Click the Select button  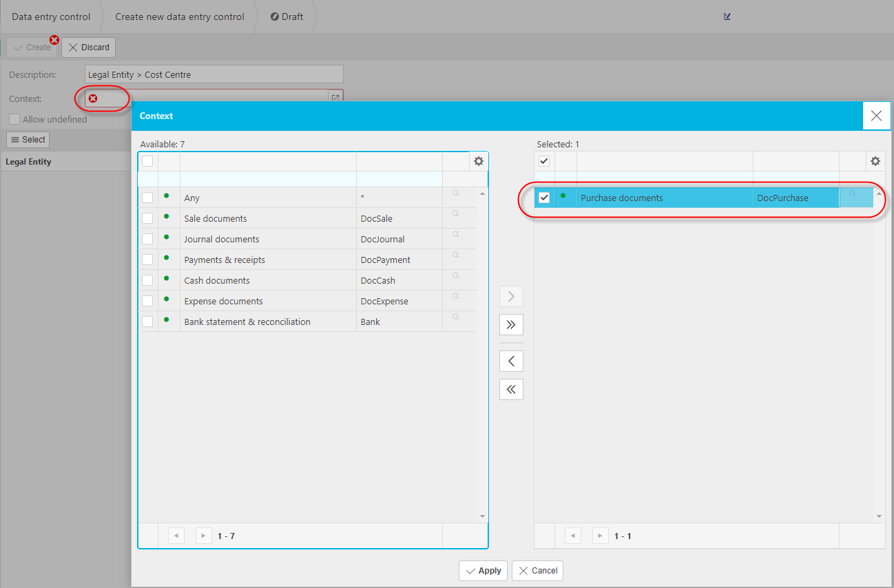(28, 140)
